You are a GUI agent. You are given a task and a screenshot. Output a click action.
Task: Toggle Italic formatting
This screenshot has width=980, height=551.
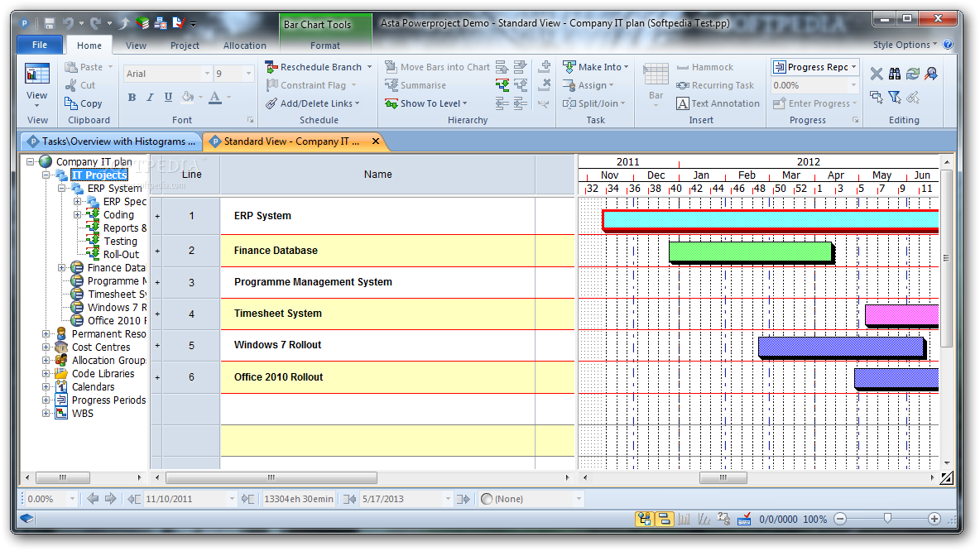click(150, 97)
